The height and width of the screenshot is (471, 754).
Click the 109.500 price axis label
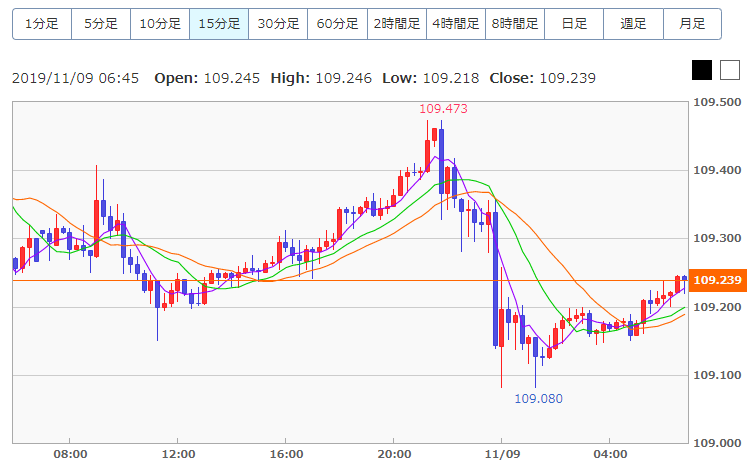(717, 102)
